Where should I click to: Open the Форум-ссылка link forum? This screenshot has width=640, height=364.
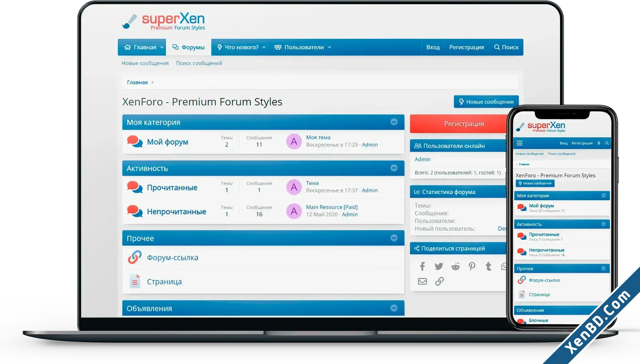click(172, 258)
